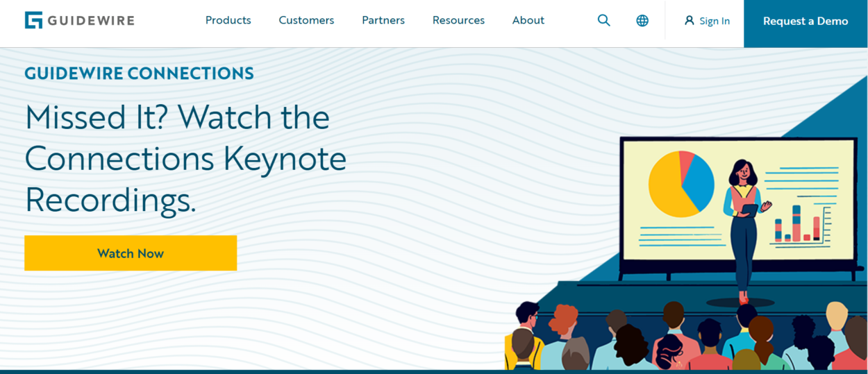Expand the Customers menu
868x374 pixels.
pyautogui.click(x=306, y=21)
